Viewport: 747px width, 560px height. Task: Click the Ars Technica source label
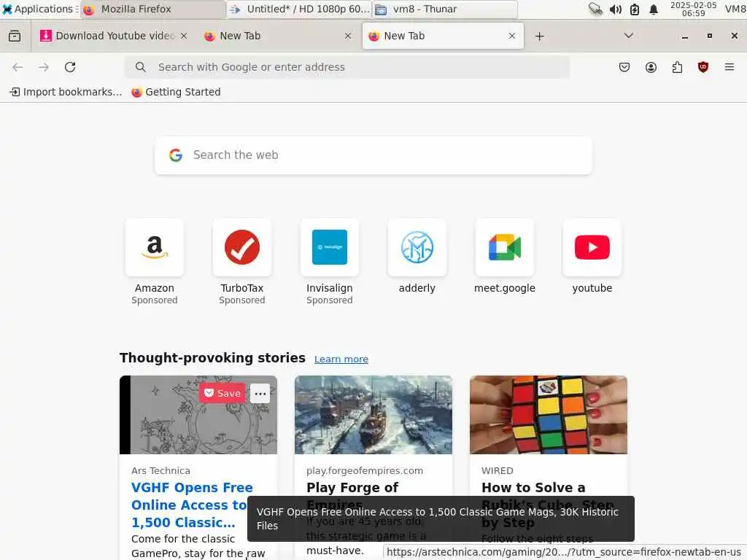[160, 470]
